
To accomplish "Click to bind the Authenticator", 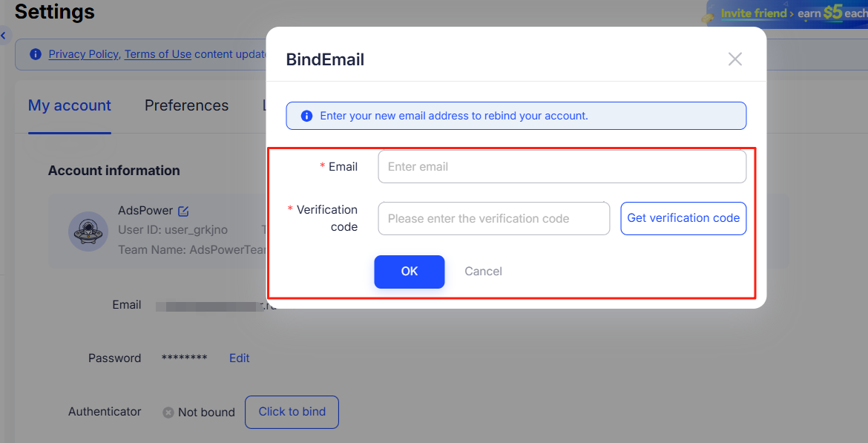I will click(x=292, y=412).
